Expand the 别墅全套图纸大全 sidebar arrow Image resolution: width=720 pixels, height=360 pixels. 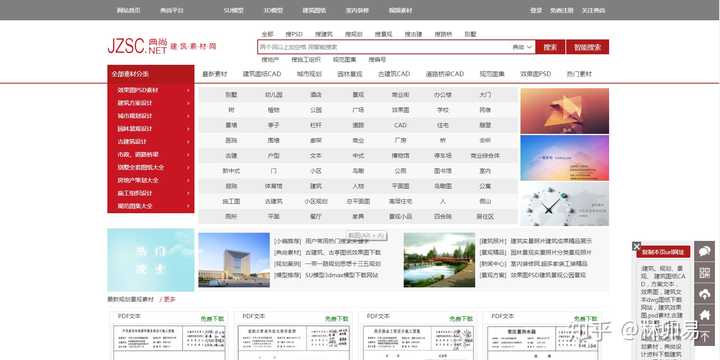(188, 168)
